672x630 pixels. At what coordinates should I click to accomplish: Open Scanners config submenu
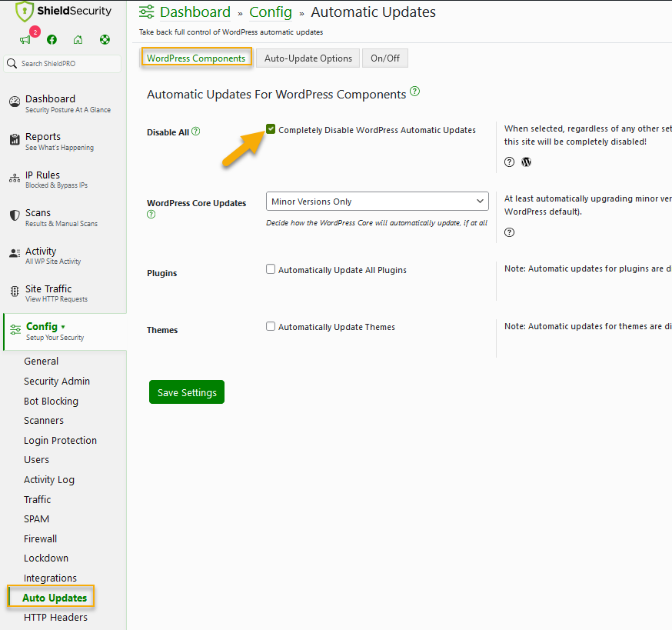pyautogui.click(x=44, y=420)
